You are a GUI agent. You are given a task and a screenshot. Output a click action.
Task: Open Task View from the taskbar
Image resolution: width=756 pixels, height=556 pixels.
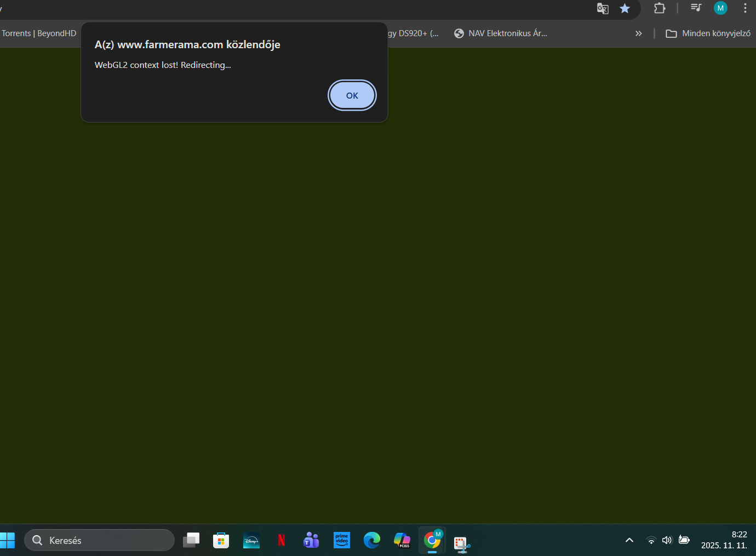(x=191, y=541)
